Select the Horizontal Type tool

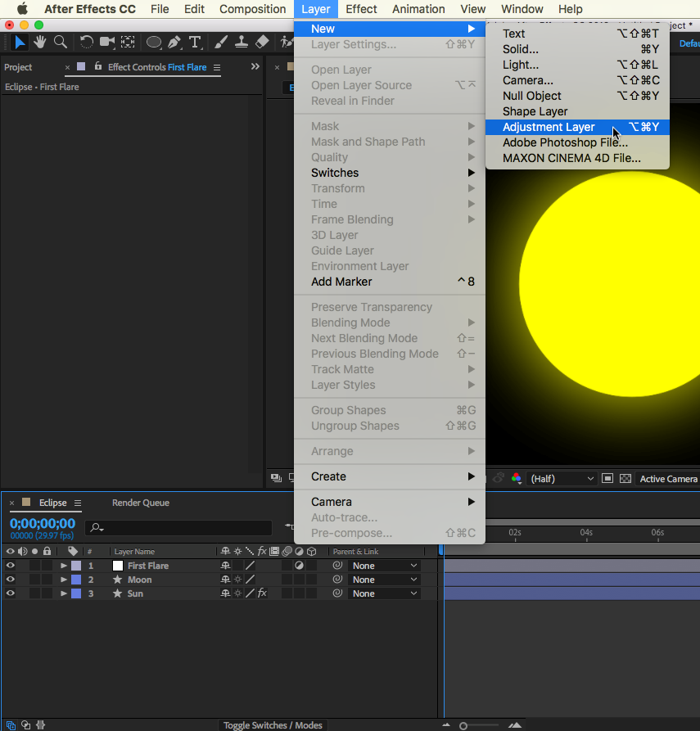pyautogui.click(x=195, y=42)
